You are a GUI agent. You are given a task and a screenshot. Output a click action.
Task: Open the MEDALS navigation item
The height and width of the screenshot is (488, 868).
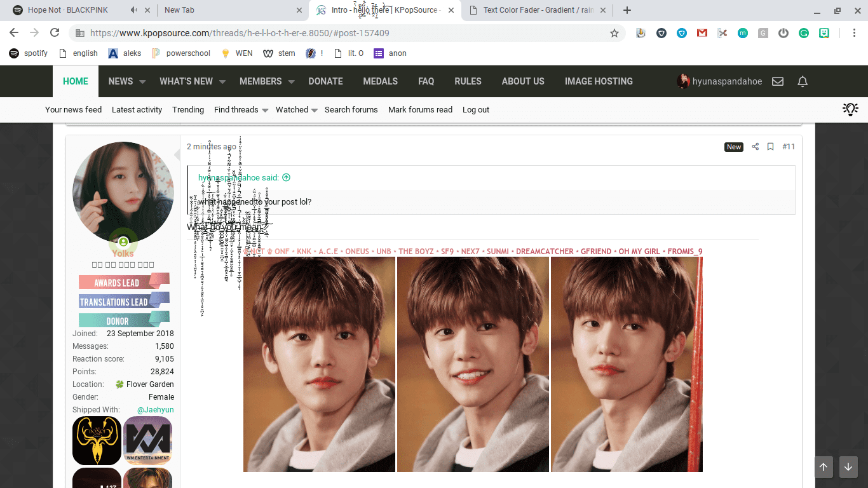[380, 81]
